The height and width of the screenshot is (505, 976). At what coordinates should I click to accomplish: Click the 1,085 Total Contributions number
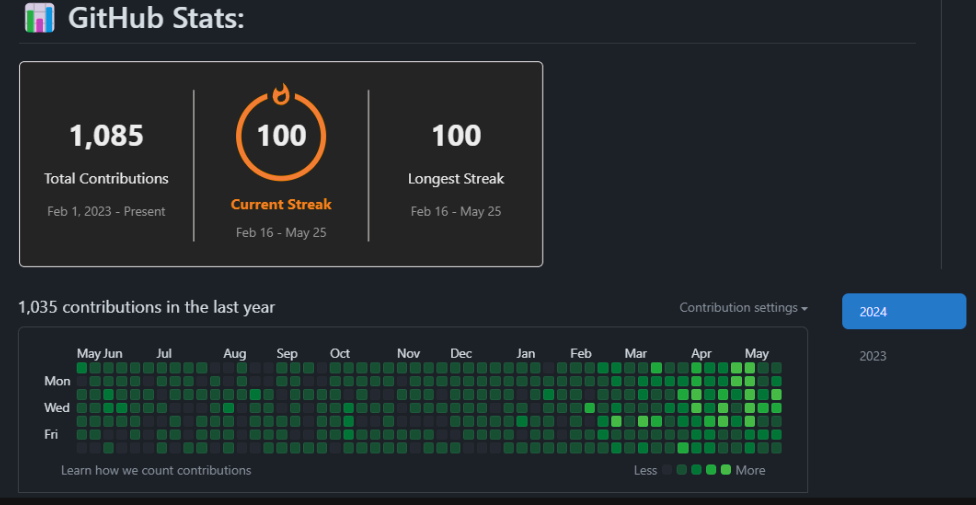pos(106,136)
